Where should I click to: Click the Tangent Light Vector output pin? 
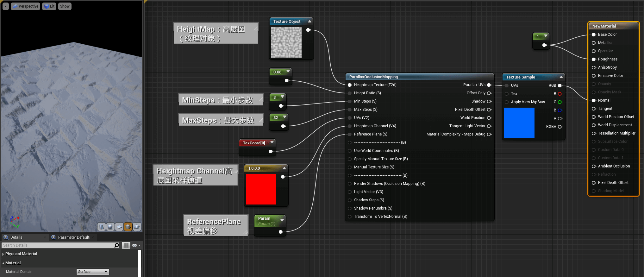pos(489,126)
